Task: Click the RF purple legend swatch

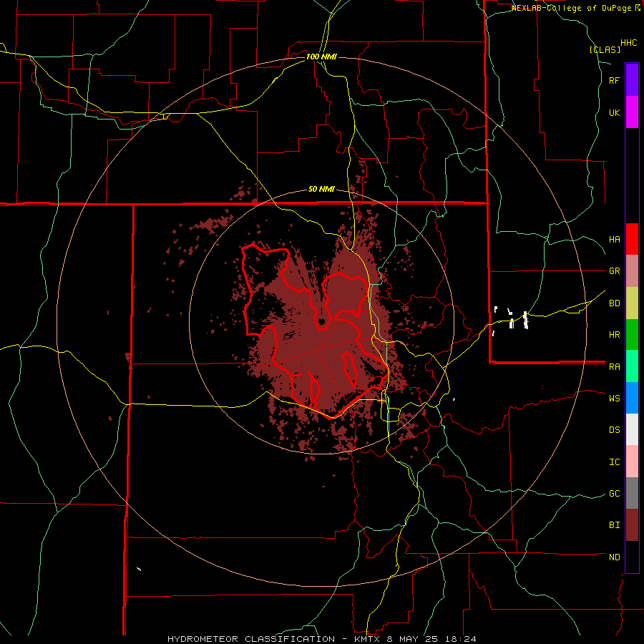Action: pyautogui.click(x=632, y=80)
